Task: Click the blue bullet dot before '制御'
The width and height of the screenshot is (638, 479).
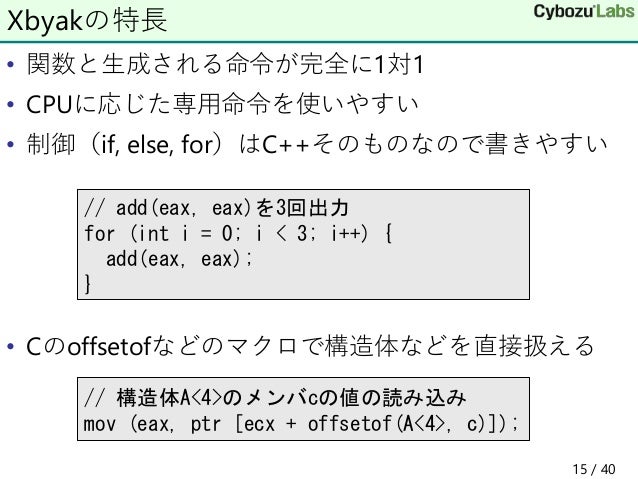Action: [11, 144]
